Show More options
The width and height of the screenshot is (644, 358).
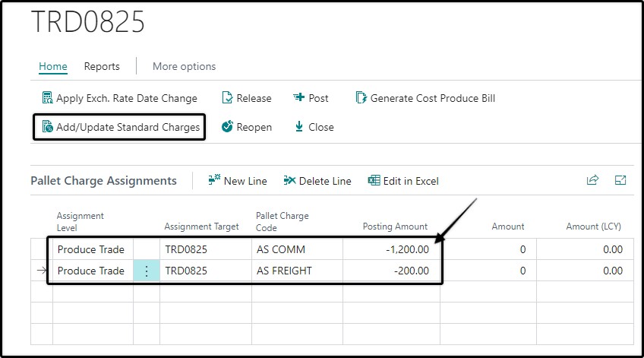click(x=184, y=67)
